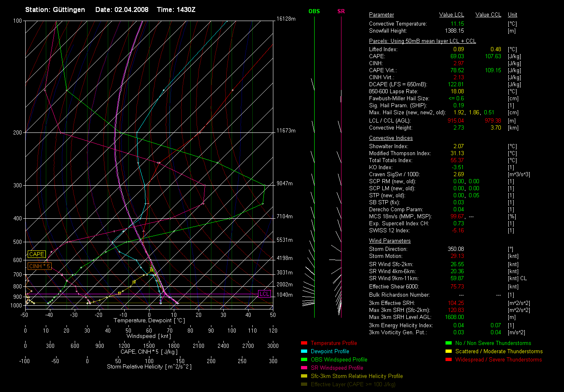The image size is (564, 392).
Task: Click the Max 3km SRH Level value 1608.00
Action: coord(454,317)
